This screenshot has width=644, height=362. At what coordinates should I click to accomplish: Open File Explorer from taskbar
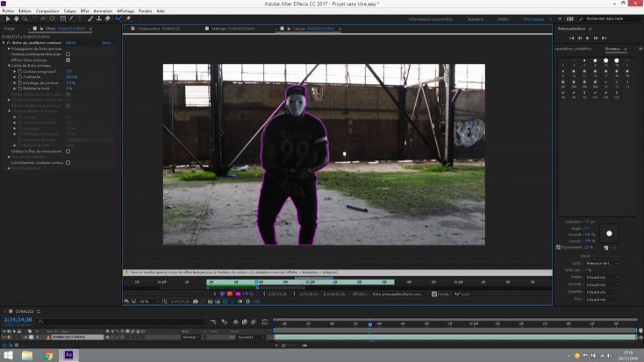point(27,356)
